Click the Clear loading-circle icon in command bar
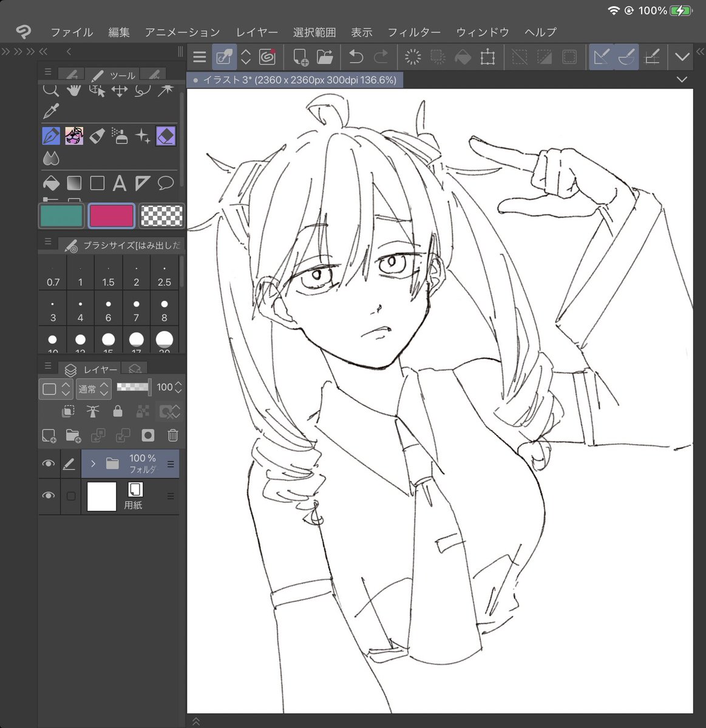 click(413, 58)
